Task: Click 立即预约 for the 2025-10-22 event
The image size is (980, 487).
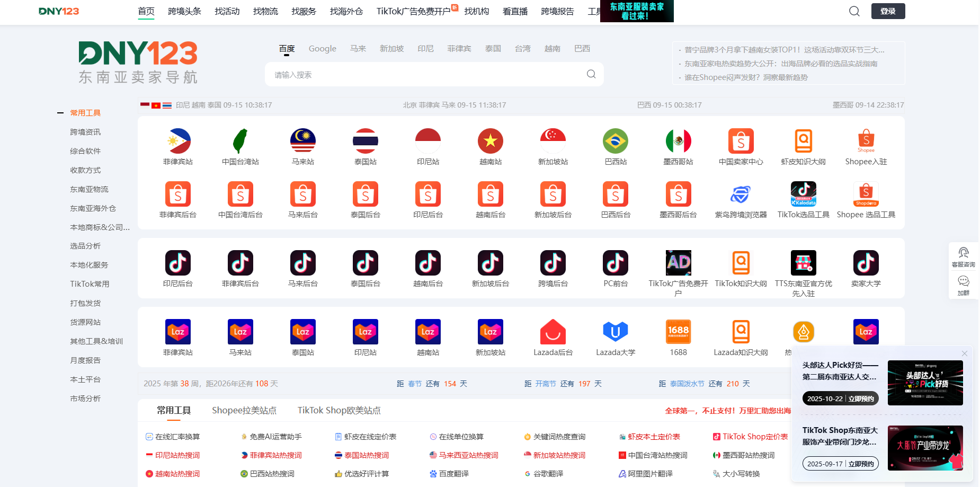Action: pos(861,399)
